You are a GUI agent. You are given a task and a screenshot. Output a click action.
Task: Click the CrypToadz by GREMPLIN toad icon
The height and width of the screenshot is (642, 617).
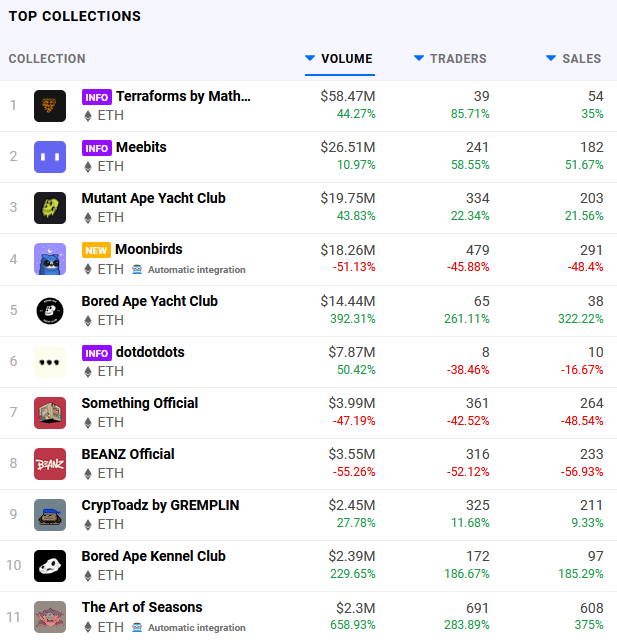(x=50, y=515)
